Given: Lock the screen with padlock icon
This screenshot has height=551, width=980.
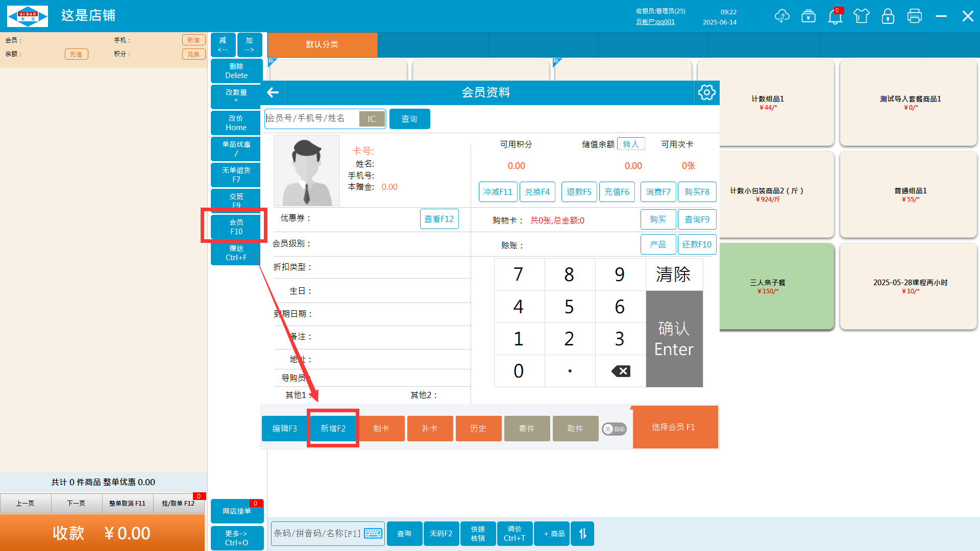Looking at the screenshot, I should [888, 16].
